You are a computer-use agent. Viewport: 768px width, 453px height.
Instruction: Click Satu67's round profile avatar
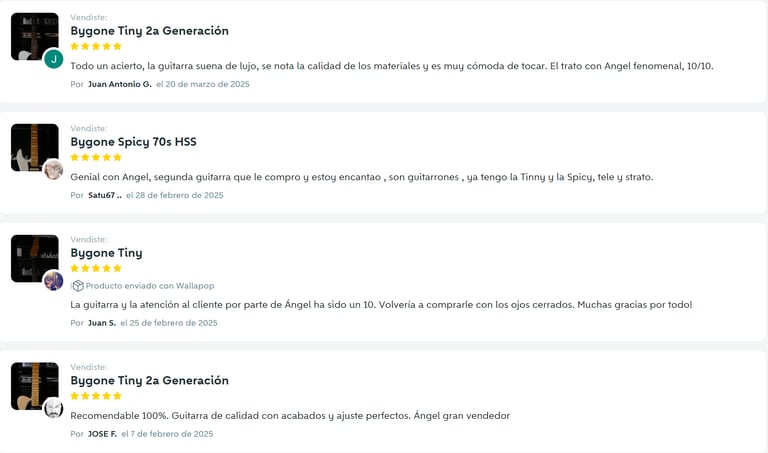tap(53, 170)
